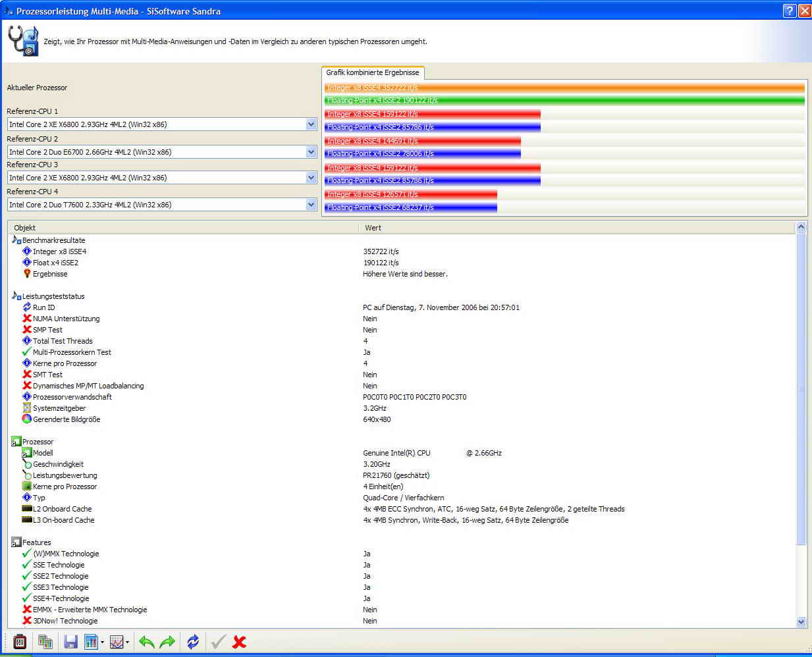Select the Typ row
Screen dimensions: 812x657
(x=402, y=498)
